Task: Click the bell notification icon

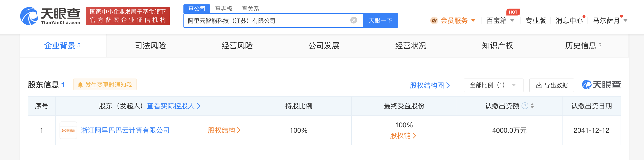Action: [x=80, y=85]
